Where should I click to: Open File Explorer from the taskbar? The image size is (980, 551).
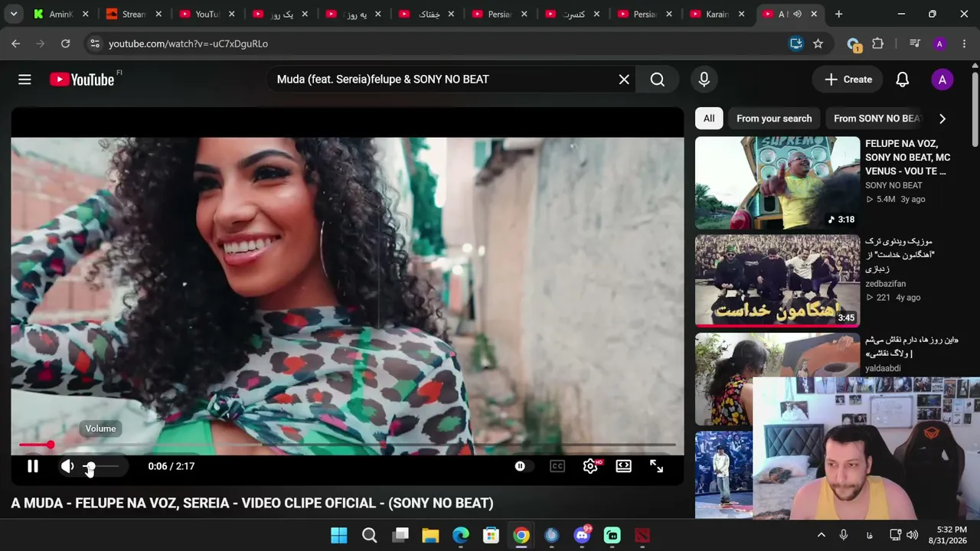[x=430, y=535]
